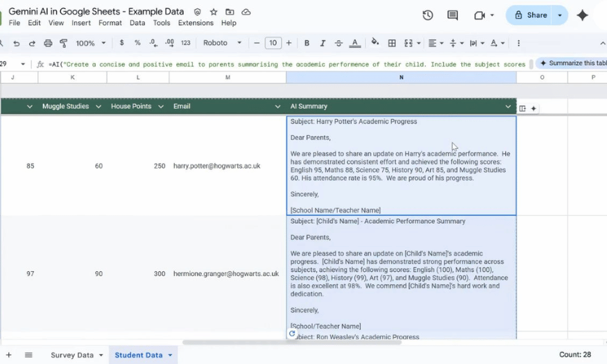Open the View menu

[x=56, y=23]
